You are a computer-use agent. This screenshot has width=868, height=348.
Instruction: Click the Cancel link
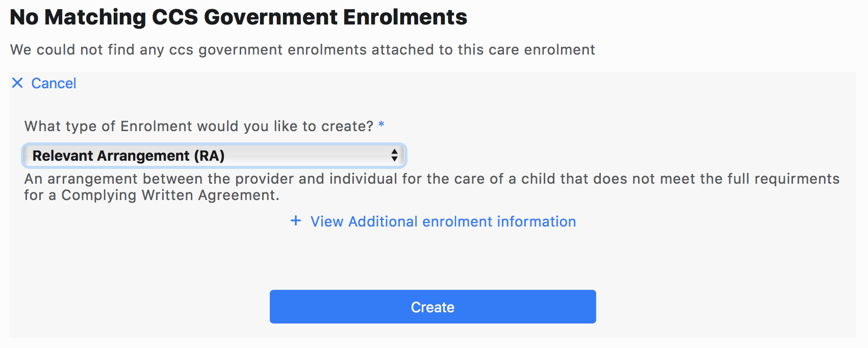click(x=54, y=83)
